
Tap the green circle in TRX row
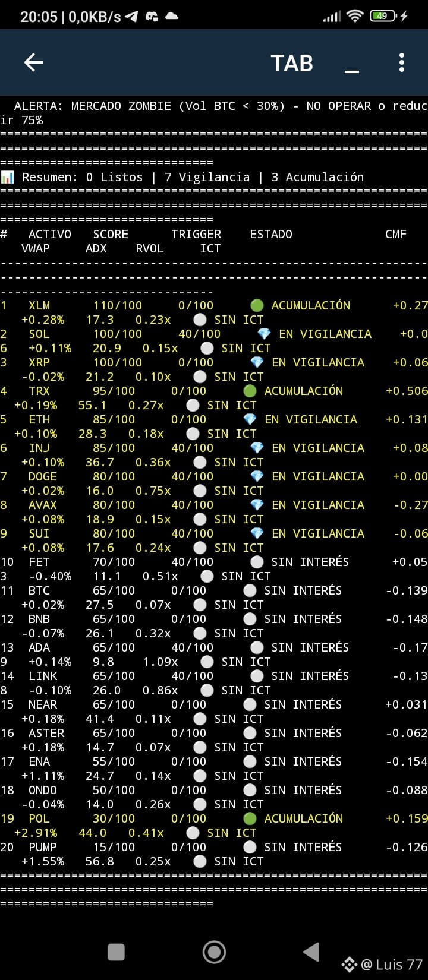coord(250,391)
